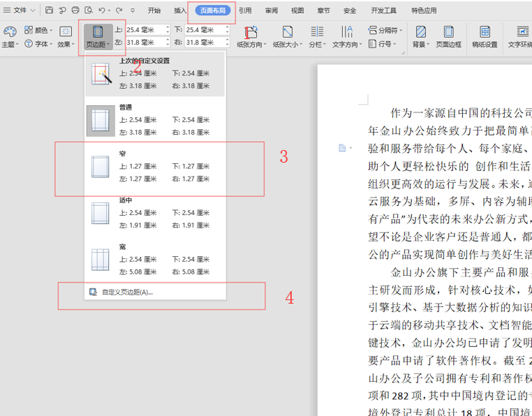Click the right margin stepper arrows

pyautogui.click(x=228, y=43)
